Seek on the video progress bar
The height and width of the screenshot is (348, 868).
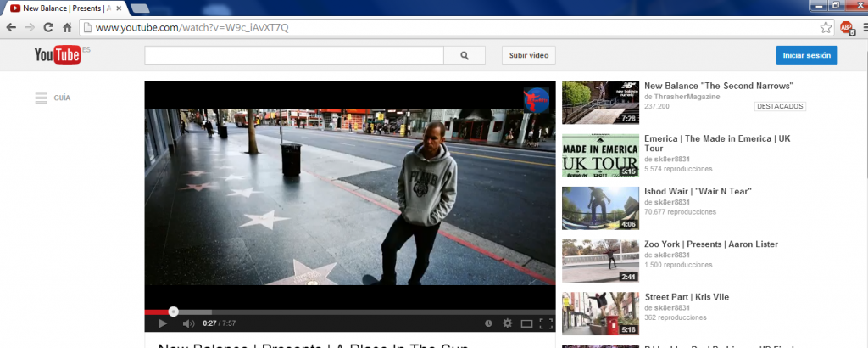pos(350,312)
